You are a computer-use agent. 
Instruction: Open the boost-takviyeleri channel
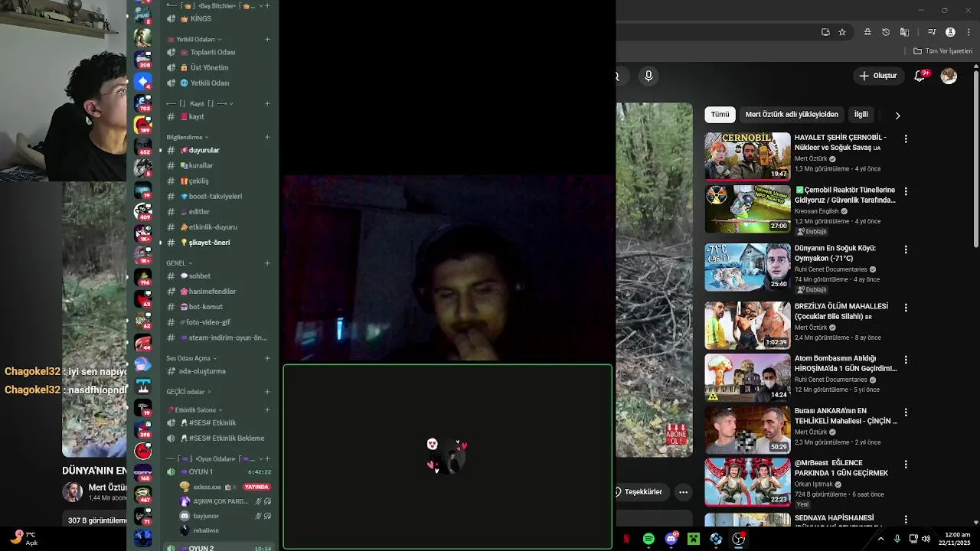[x=216, y=196]
